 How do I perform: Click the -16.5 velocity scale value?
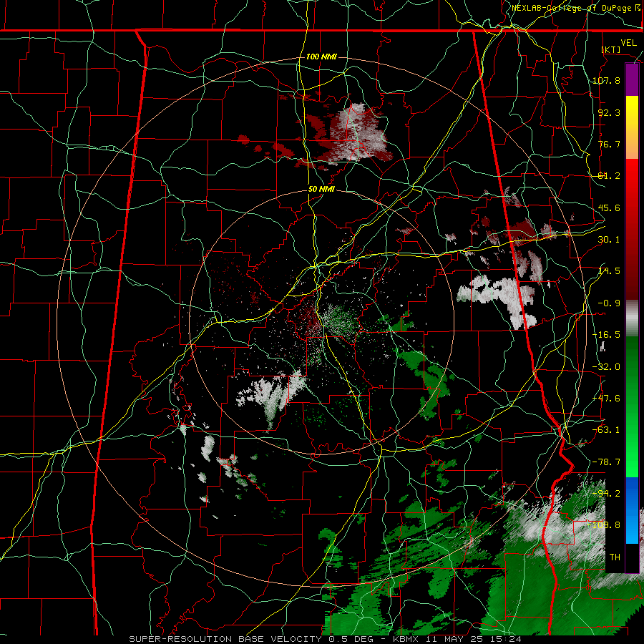[606, 335]
